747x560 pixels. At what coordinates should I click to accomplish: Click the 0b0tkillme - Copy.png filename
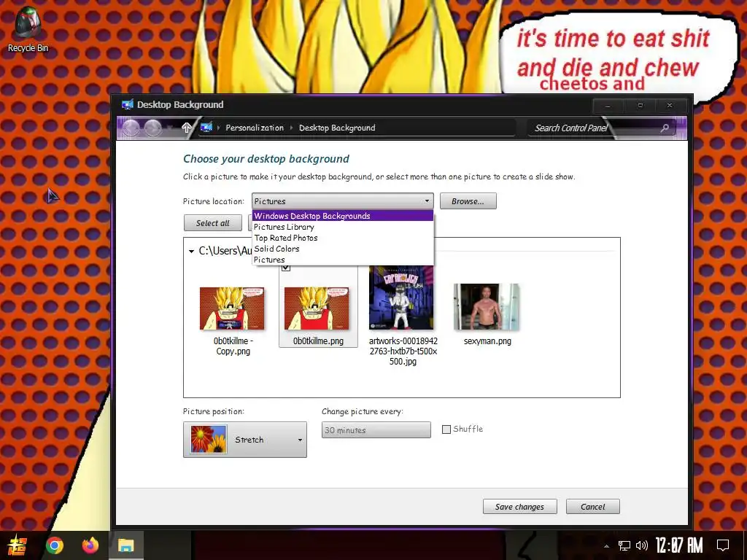[233, 346]
